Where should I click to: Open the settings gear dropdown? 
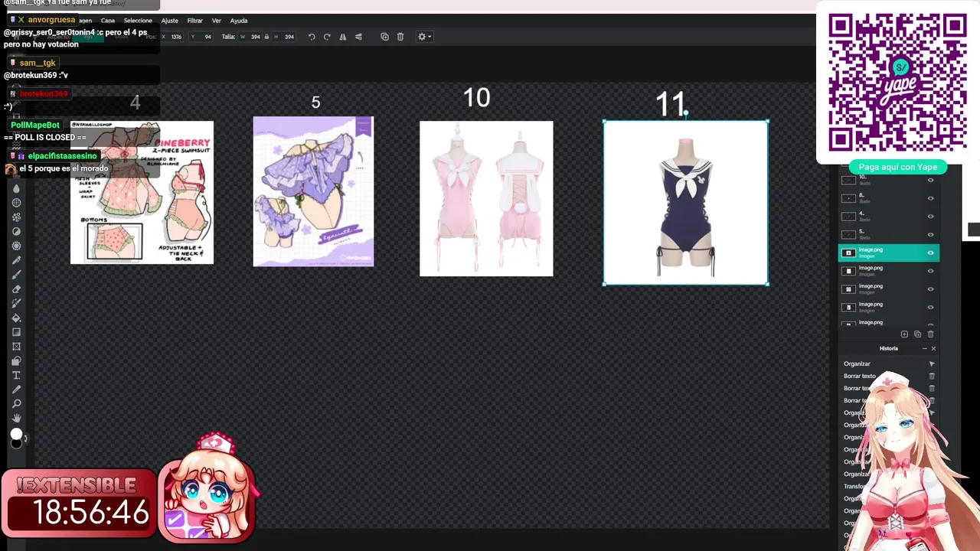click(x=424, y=37)
